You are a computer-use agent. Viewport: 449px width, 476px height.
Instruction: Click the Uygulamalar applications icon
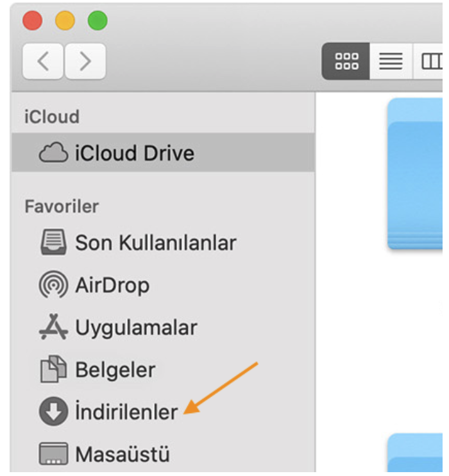pos(53,327)
